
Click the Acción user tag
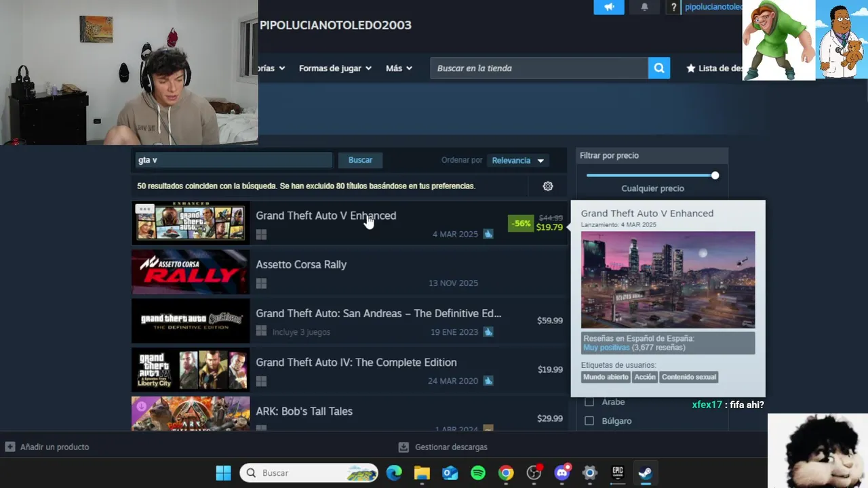pyautogui.click(x=645, y=377)
